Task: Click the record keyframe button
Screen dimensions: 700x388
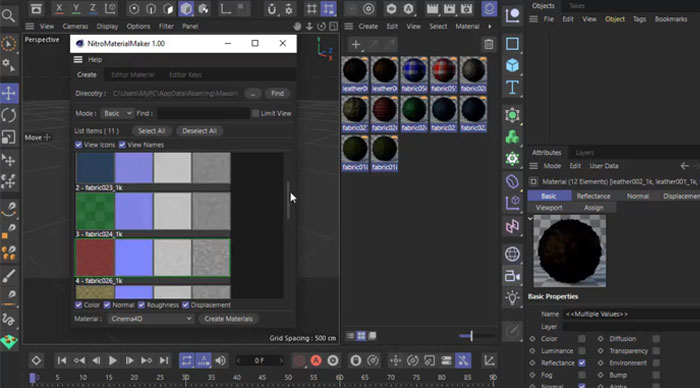Action: pyautogui.click(x=299, y=360)
